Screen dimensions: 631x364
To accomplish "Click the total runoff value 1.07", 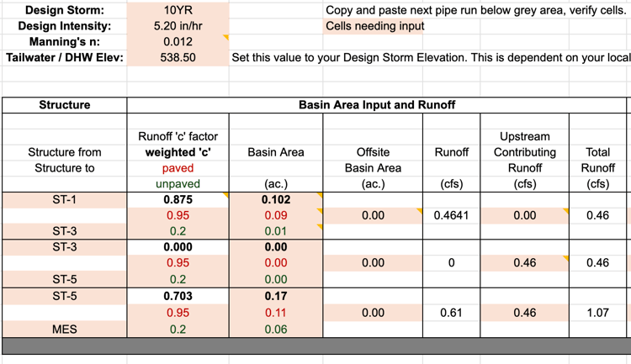I will [597, 313].
